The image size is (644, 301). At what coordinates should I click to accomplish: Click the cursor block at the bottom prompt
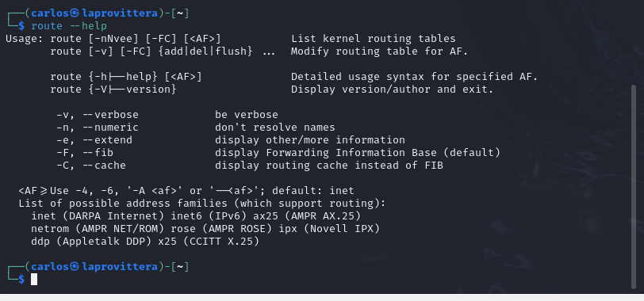click(x=34, y=280)
